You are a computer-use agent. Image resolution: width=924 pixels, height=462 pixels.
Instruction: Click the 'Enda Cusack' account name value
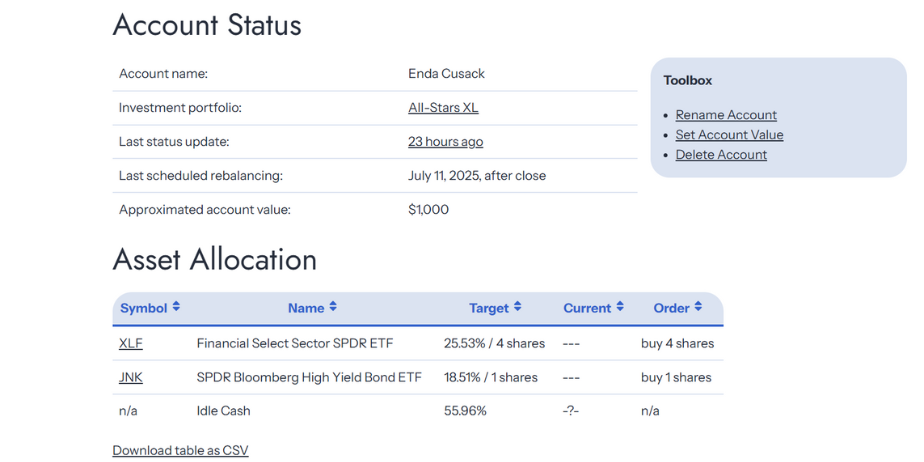coord(447,74)
